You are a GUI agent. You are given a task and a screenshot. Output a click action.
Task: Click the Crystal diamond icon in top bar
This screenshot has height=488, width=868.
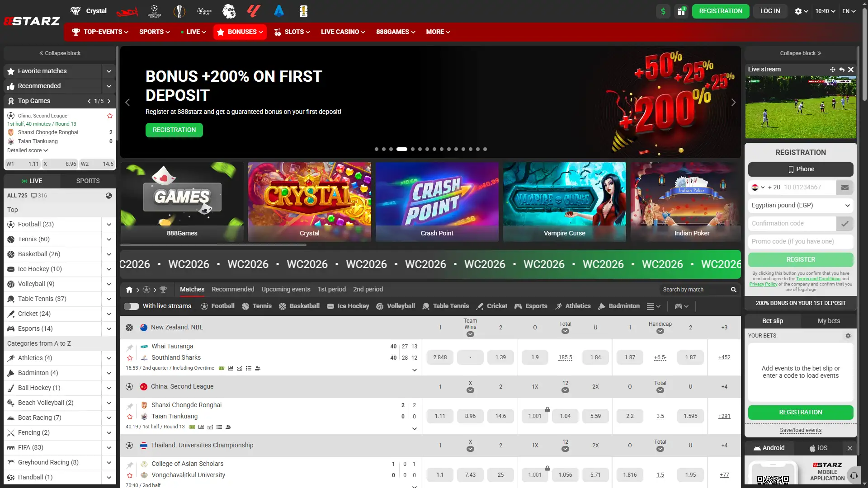point(75,11)
